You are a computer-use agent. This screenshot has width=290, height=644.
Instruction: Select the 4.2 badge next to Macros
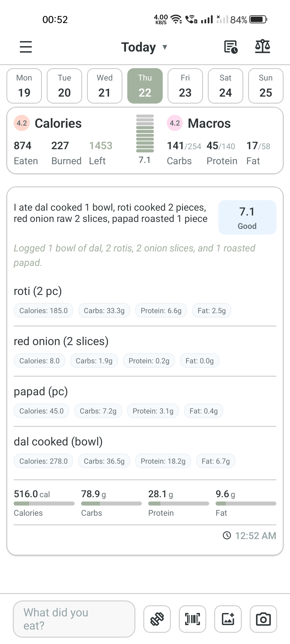pos(175,123)
